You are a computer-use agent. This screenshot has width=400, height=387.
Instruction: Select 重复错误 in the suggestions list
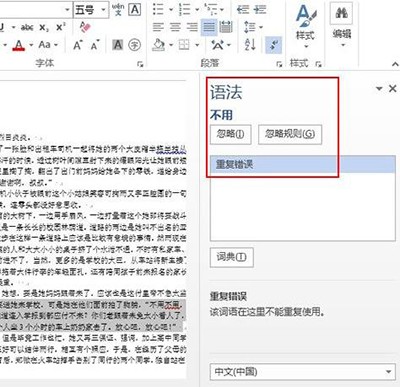pyautogui.click(x=302, y=164)
